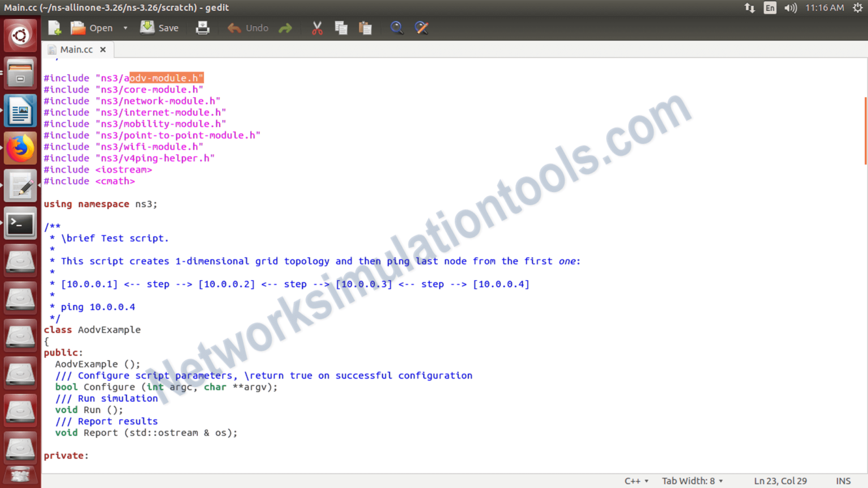Mute the system volume indicator

(x=790, y=7)
